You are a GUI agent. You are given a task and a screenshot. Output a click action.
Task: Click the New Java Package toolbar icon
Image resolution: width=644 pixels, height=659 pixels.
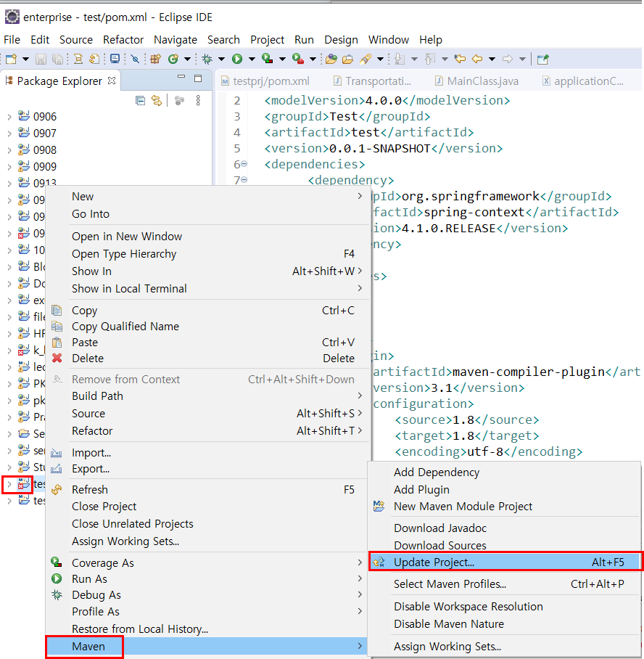pos(156,60)
